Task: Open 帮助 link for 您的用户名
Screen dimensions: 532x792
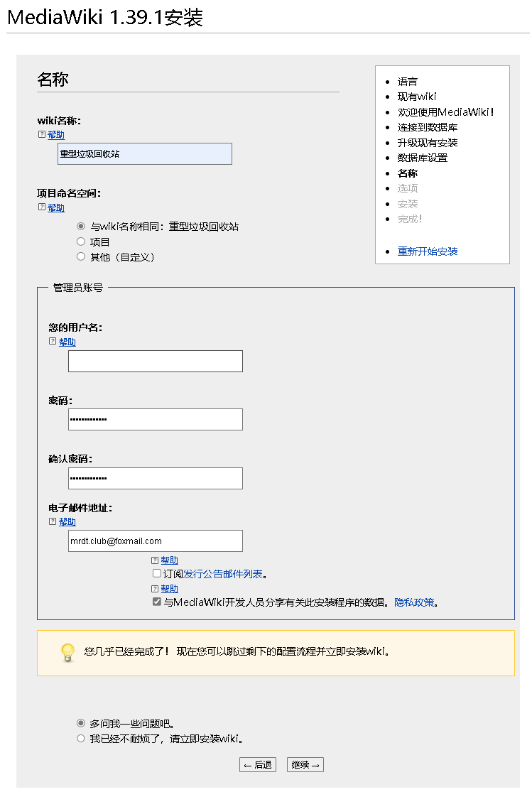Action: pos(67,342)
